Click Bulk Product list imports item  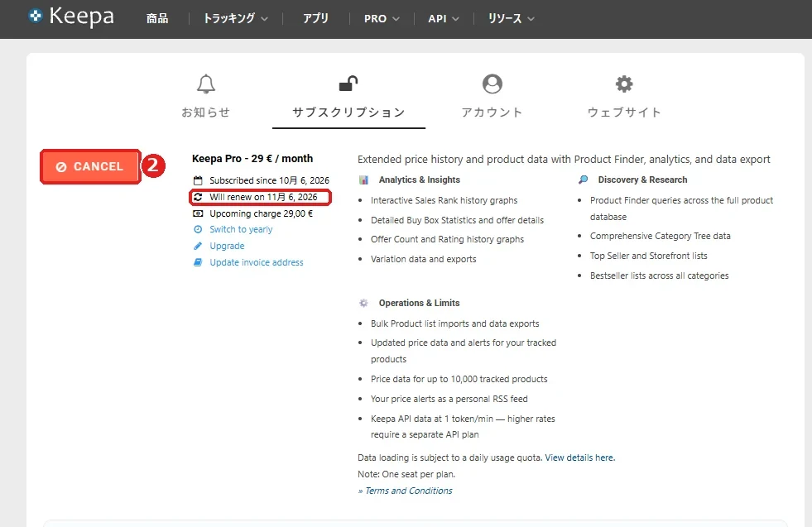(x=454, y=323)
